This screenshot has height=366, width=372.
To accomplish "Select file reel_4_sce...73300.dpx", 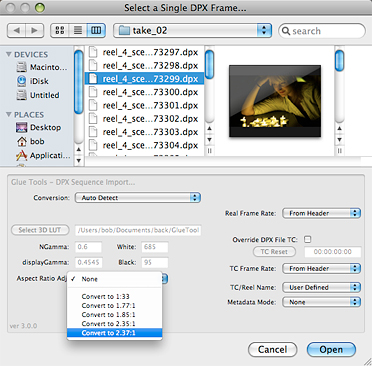I will pos(144,92).
